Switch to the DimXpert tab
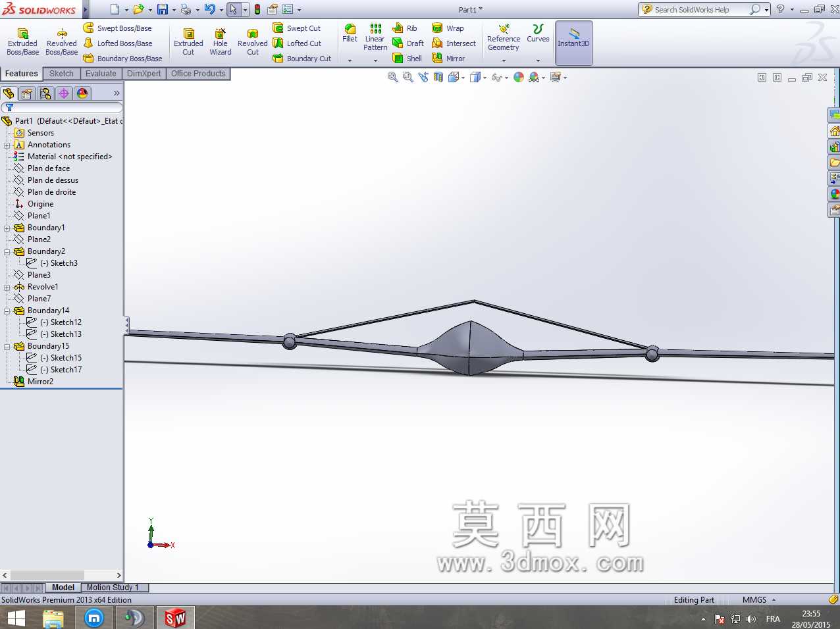 (x=144, y=74)
